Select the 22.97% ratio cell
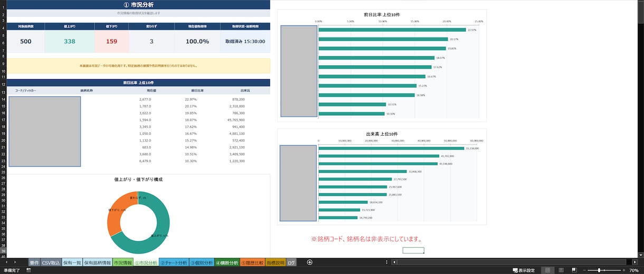 (x=191, y=99)
